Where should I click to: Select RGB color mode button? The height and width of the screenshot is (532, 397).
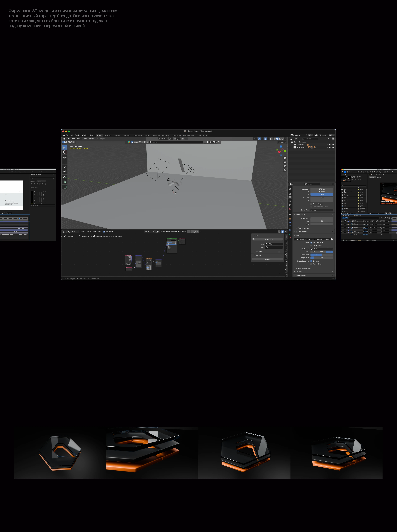pos(322,252)
